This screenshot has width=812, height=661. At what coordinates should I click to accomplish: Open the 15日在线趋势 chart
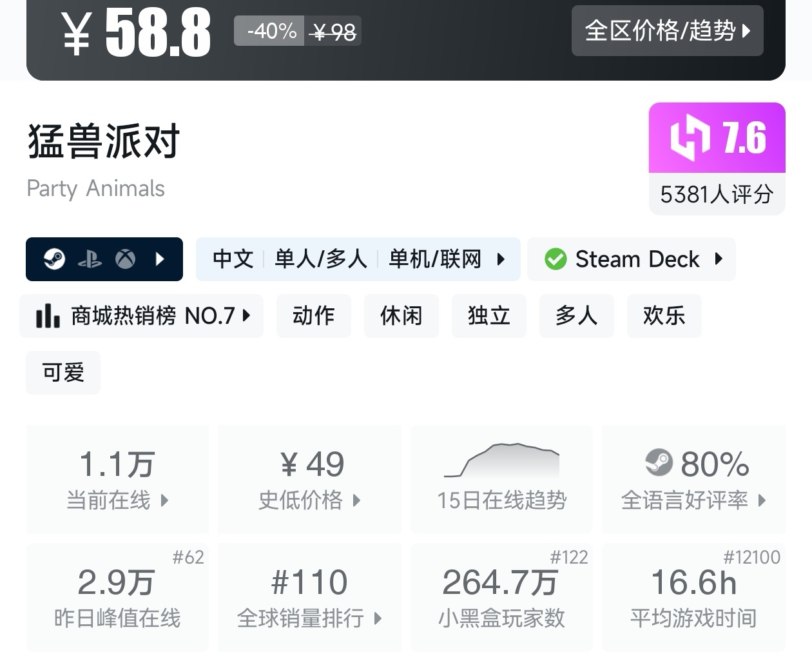point(501,480)
